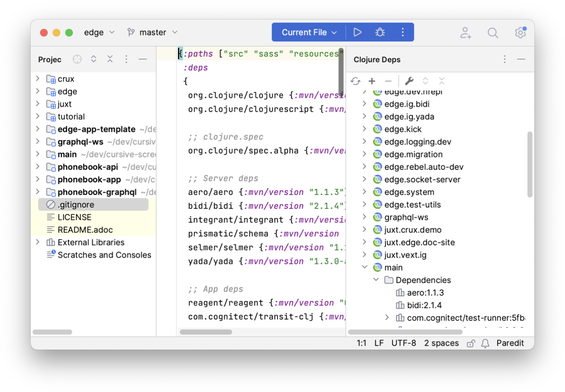The width and height of the screenshot is (565, 392).
Task: Click the Clojure Deps horizontal scrollbar
Action: (x=405, y=332)
